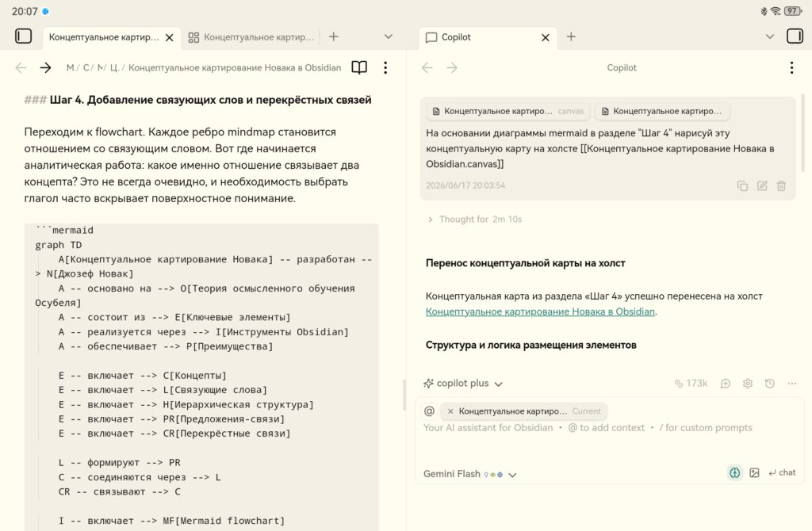The width and height of the screenshot is (812, 531).
Task: Navigate back in the Copilot pane
Action: [427, 67]
